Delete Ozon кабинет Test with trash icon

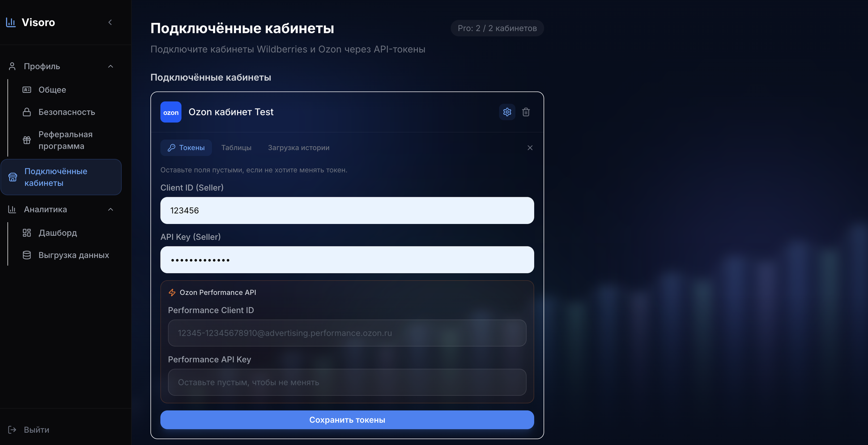526,112
